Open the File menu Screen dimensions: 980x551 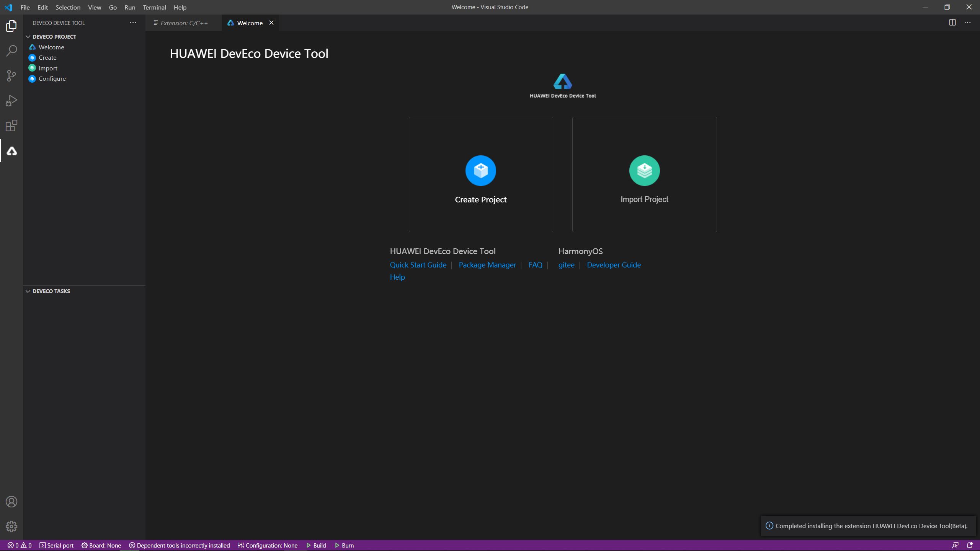[25, 7]
